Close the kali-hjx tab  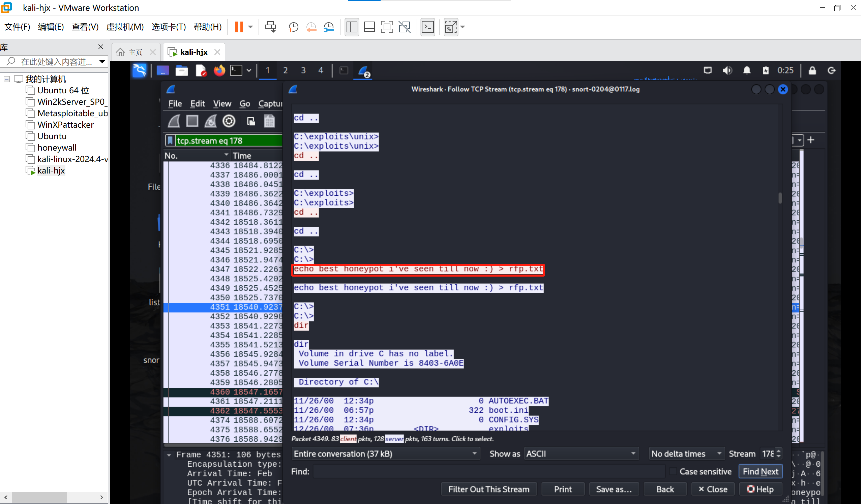coord(217,52)
